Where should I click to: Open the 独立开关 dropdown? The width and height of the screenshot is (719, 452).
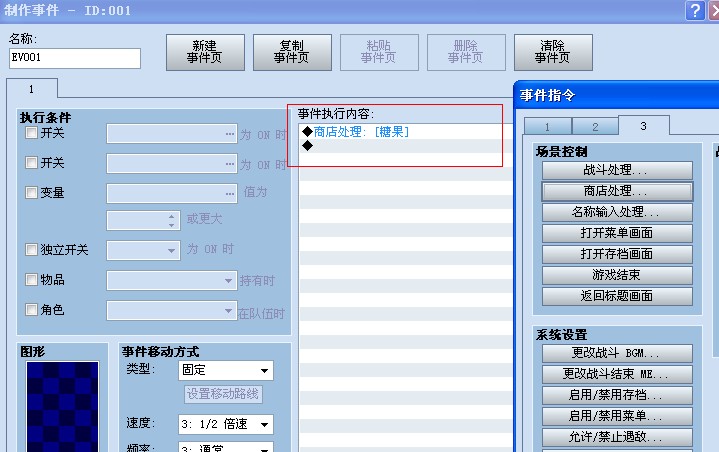pyautogui.click(x=143, y=250)
